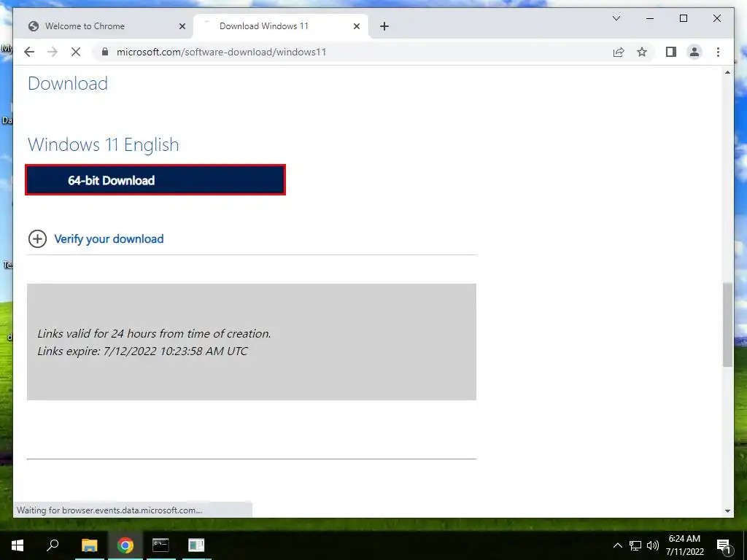Image resolution: width=747 pixels, height=560 pixels.
Task: Close the Download Windows 11 tab
Action: (x=356, y=27)
